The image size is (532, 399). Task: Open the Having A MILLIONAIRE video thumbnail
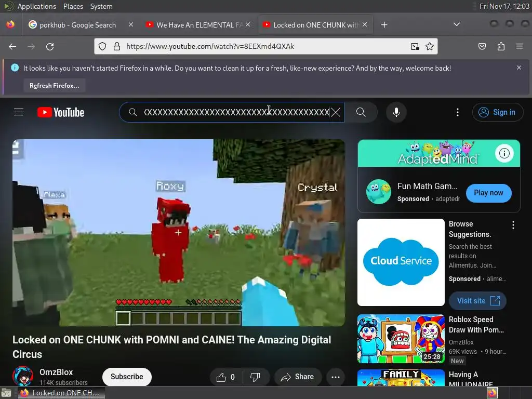[401, 377]
